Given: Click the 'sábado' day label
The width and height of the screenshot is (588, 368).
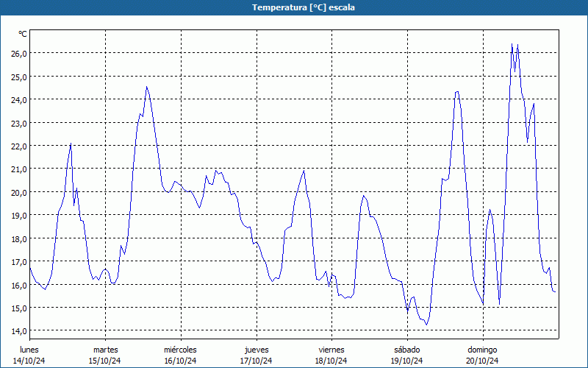Looking at the screenshot, I should pyautogui.click(x=407, y=350).
